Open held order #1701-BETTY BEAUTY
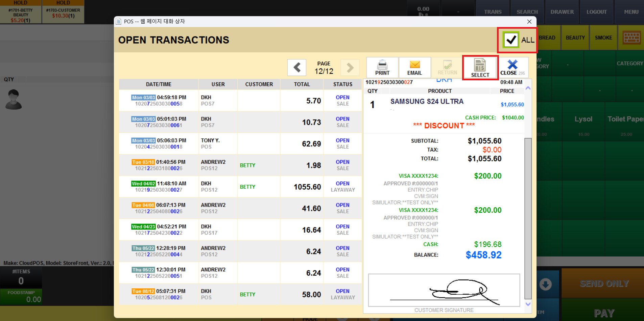The image size is (644, 321). click(21, 12)
